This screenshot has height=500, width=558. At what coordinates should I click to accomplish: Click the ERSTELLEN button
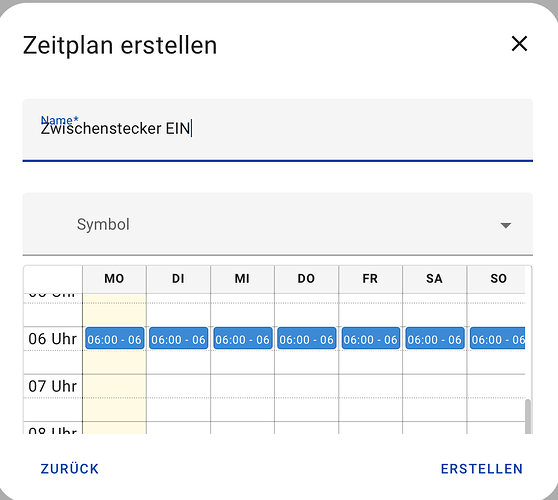point(482,469)
